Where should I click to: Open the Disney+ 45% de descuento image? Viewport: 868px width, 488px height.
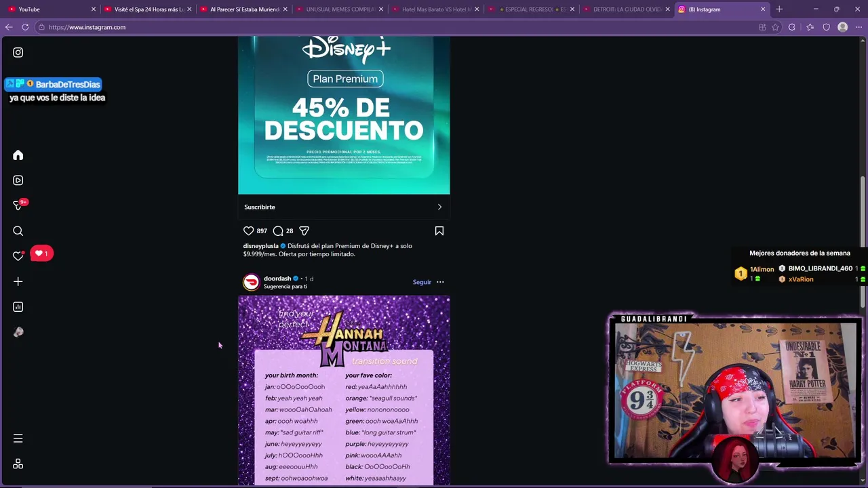click(344, 115)
